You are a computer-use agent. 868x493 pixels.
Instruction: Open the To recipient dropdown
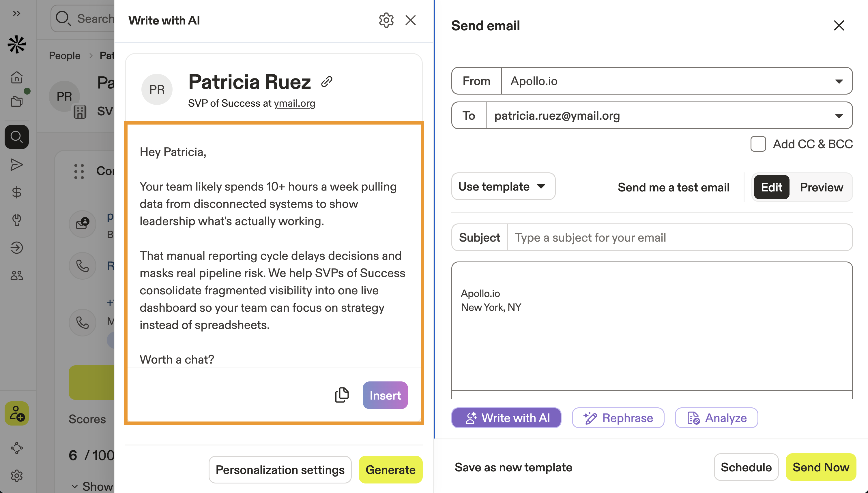pyautogui.click(x=839, y=116)
